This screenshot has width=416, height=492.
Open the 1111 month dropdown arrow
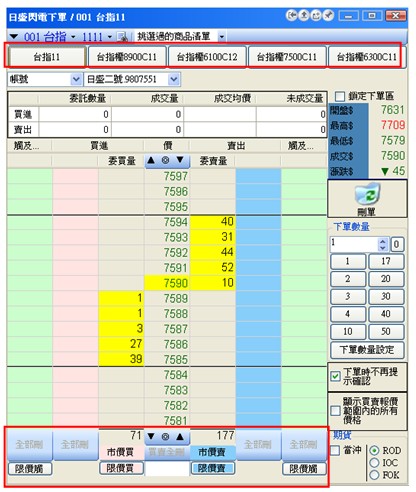110,37
